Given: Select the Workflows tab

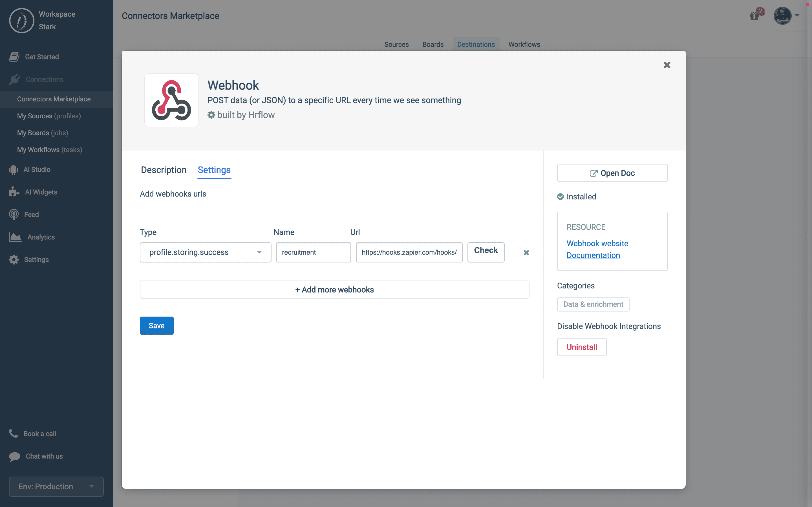Looking at the screenshot, I should [x=524, y=44].
